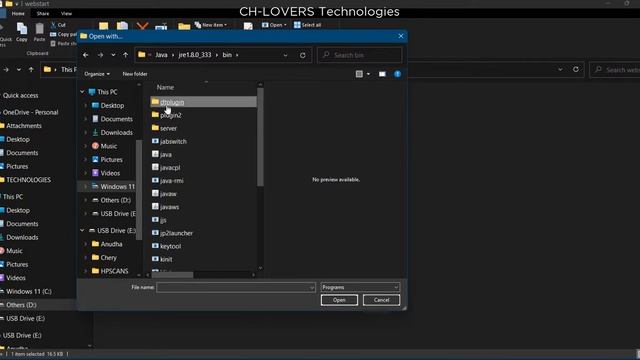The image size is (640, 360).
Task: Collapse USB Drive (E:) tree node
Action: [x=82, y=230]
